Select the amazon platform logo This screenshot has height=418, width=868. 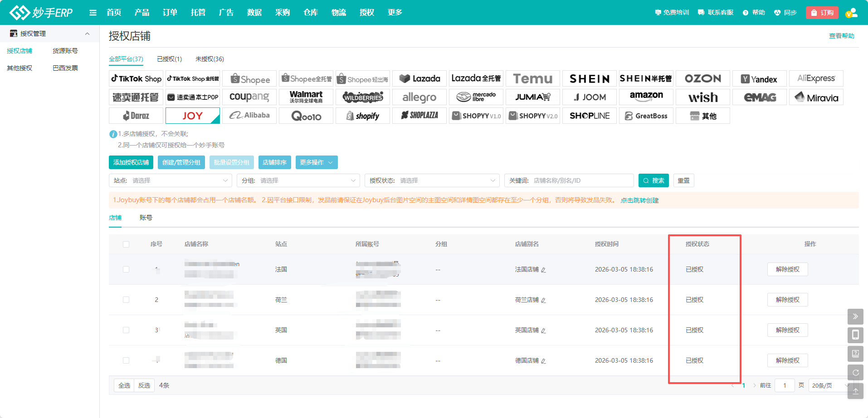point(646,97)
